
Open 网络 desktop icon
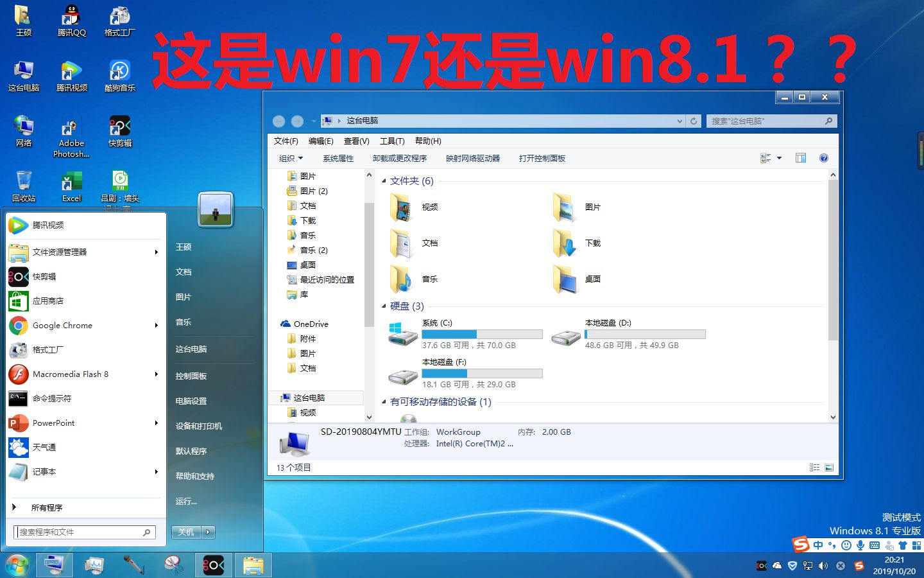point(24,131)
